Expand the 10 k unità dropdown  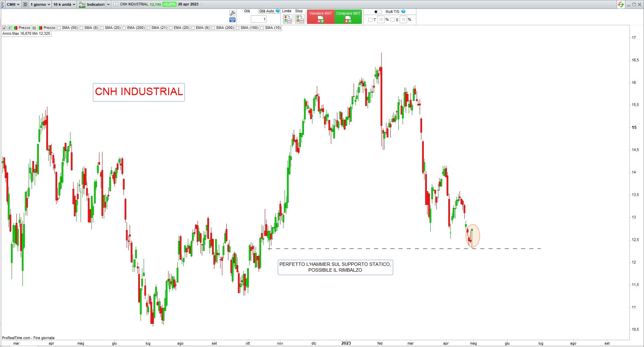(64, 4)
